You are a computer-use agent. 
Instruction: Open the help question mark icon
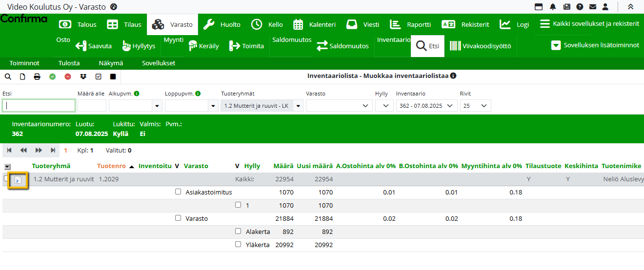coord(580,7)
